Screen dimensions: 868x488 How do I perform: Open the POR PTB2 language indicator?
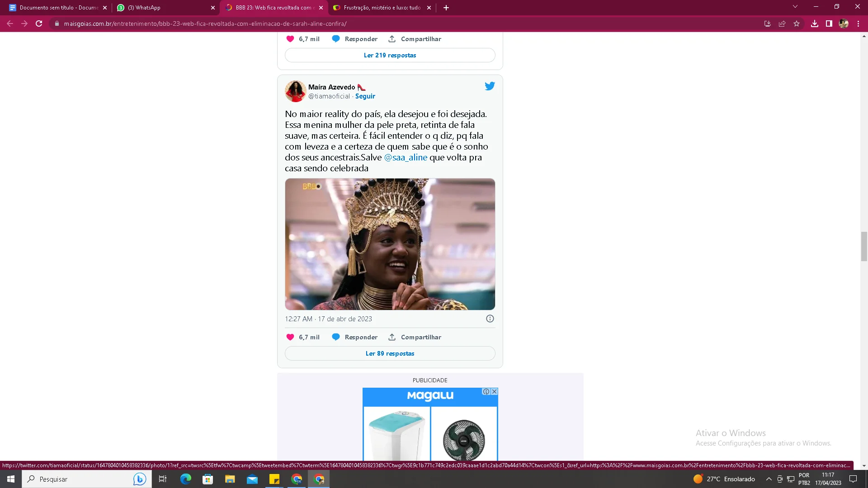coord(804,479)
